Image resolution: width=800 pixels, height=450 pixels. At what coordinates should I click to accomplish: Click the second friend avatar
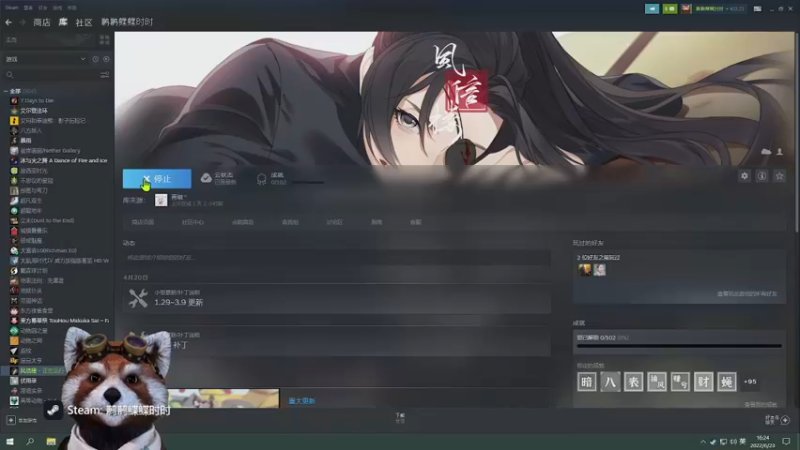pyautogui.click(x=599, y=269)
